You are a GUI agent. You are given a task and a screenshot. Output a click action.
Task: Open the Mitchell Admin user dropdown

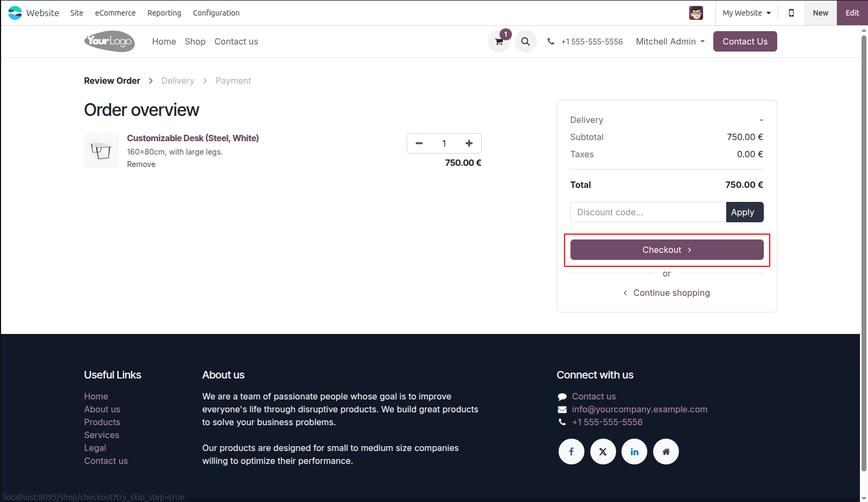coord(670,41)
